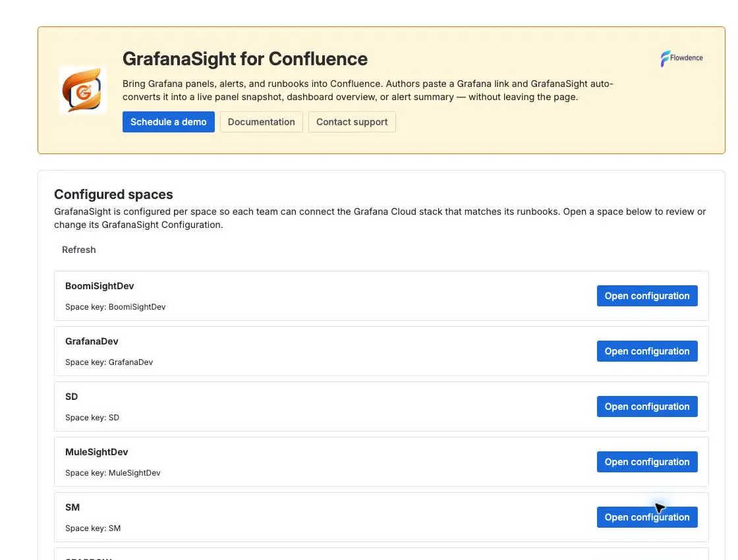Click the Flowdence vendor logo

coord(681,59)
